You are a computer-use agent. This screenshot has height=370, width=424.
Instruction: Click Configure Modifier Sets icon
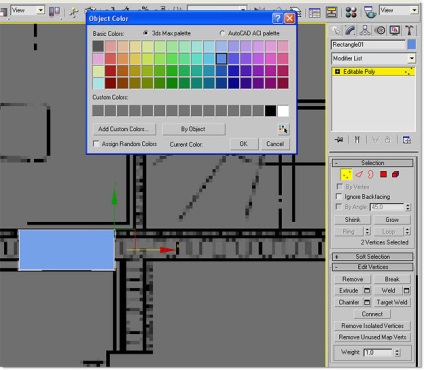click(407, 140)
